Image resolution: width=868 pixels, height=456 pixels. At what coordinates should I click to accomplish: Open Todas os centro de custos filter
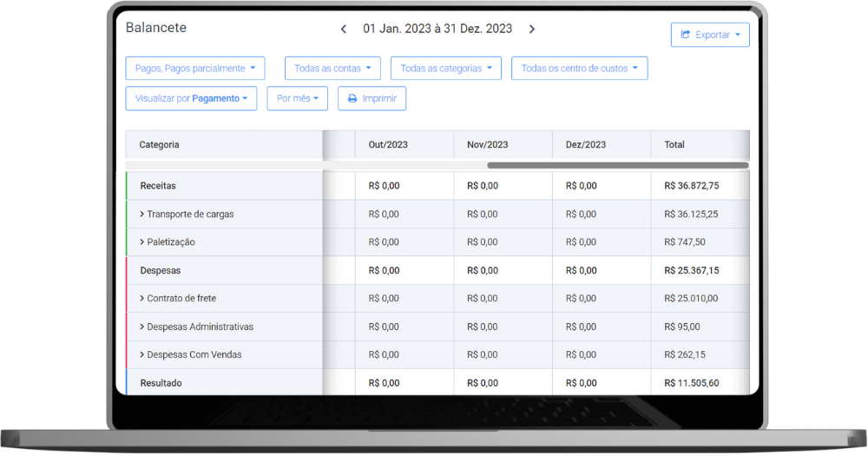coord(579,69)
